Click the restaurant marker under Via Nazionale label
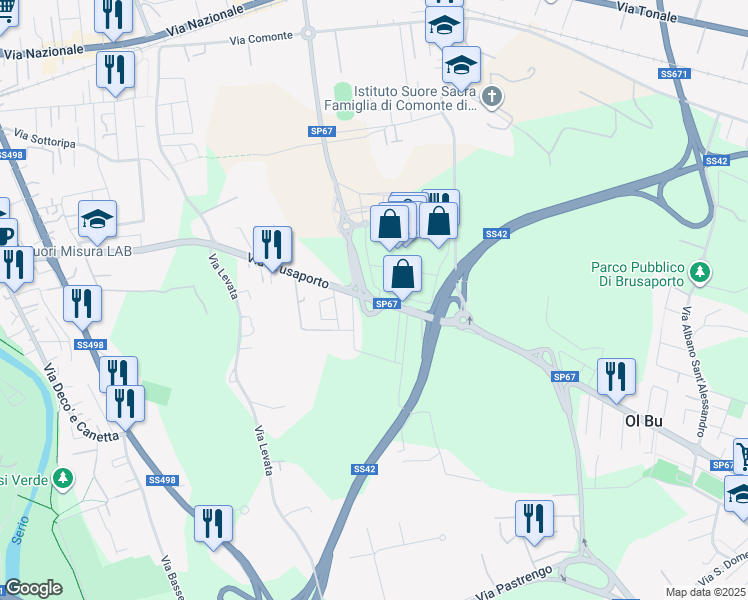Screen dimensions: 748x600 (115, 73)
